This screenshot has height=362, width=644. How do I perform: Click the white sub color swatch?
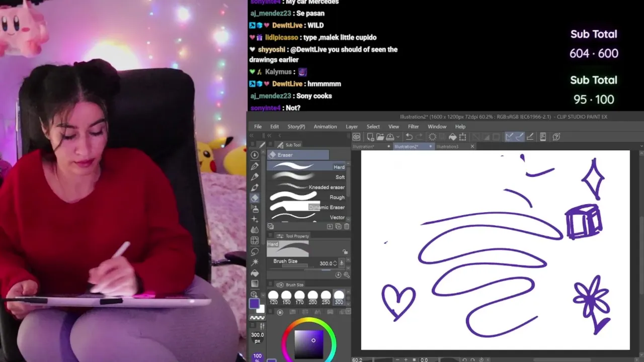point(260,309)
